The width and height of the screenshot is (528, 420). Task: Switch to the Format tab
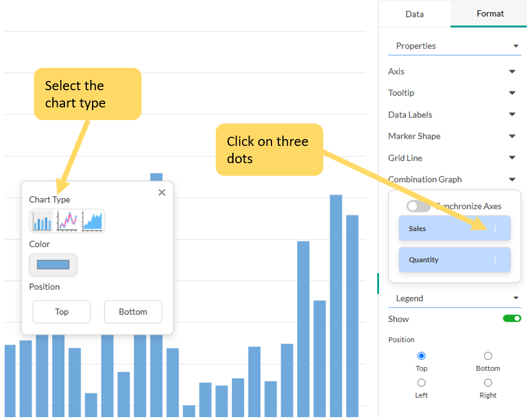click(490, 14)
